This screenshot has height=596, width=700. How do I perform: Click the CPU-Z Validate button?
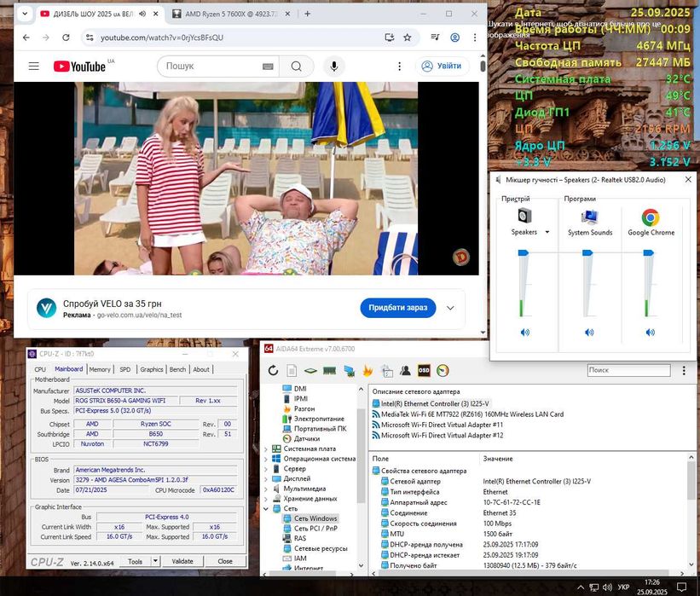click(x=182, y=561)
